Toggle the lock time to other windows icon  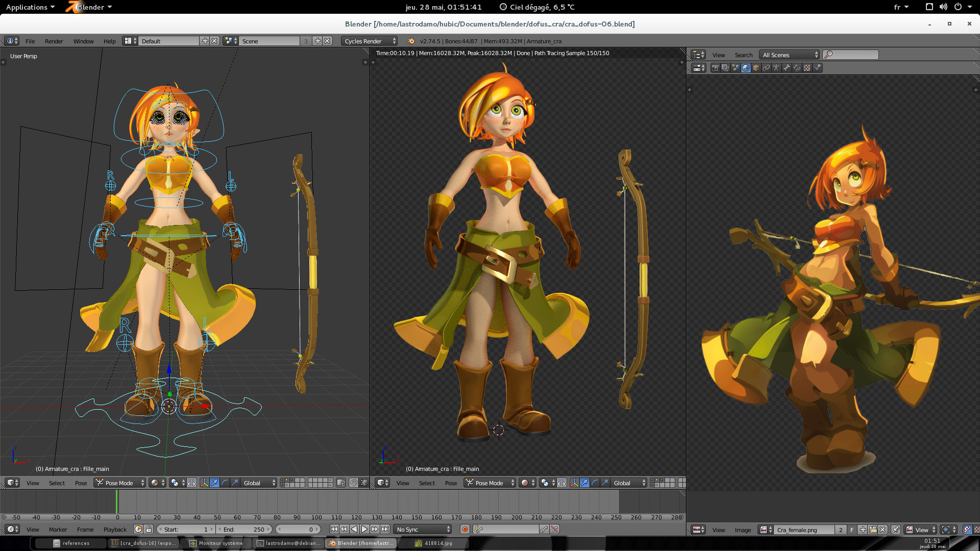pos(149,529)
